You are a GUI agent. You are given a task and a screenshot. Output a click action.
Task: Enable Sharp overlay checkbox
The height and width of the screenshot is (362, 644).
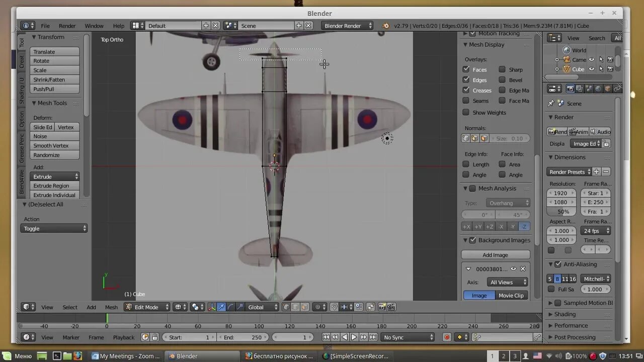(502, 69)
